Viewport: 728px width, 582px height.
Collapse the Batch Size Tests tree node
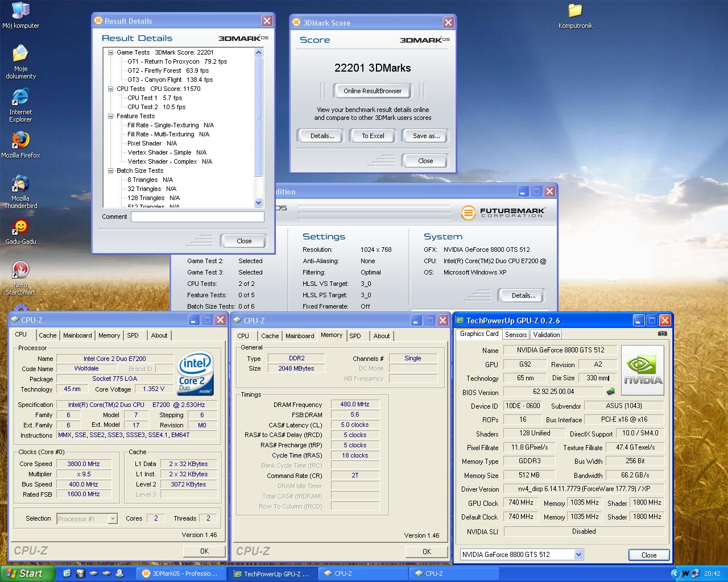(111, 171)
